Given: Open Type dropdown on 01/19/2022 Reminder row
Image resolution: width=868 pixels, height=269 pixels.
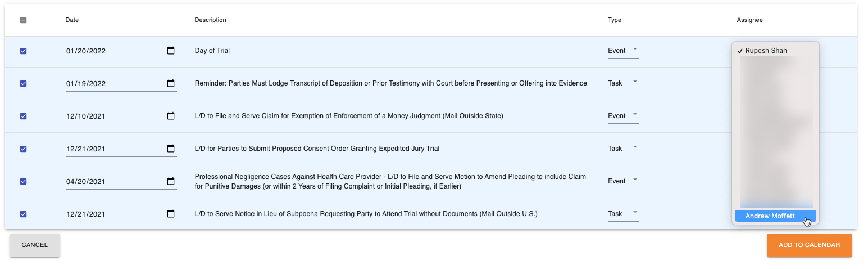Looking at the screenshot, I should point(623,83).
